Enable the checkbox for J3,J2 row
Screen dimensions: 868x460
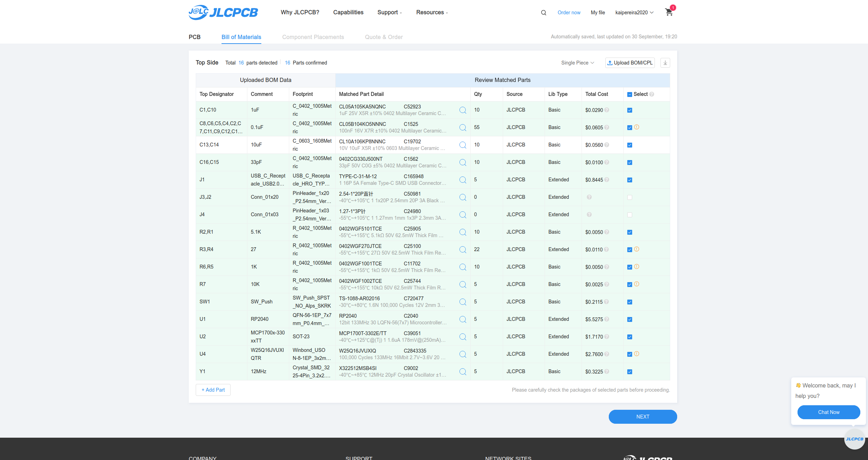(630, 197)
